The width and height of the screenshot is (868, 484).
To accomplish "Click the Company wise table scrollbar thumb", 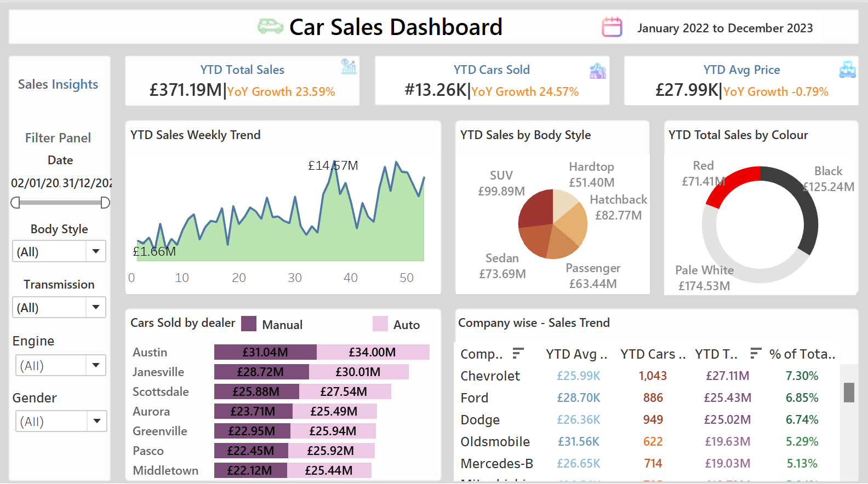I will coord(849,392).
